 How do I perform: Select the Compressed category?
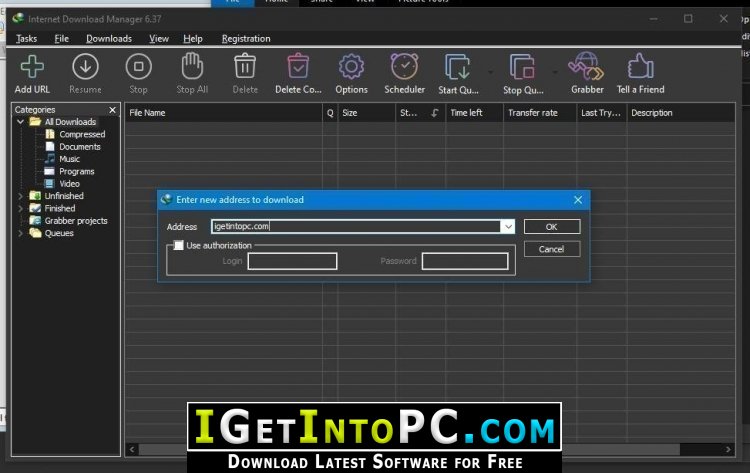pos(82,134)
